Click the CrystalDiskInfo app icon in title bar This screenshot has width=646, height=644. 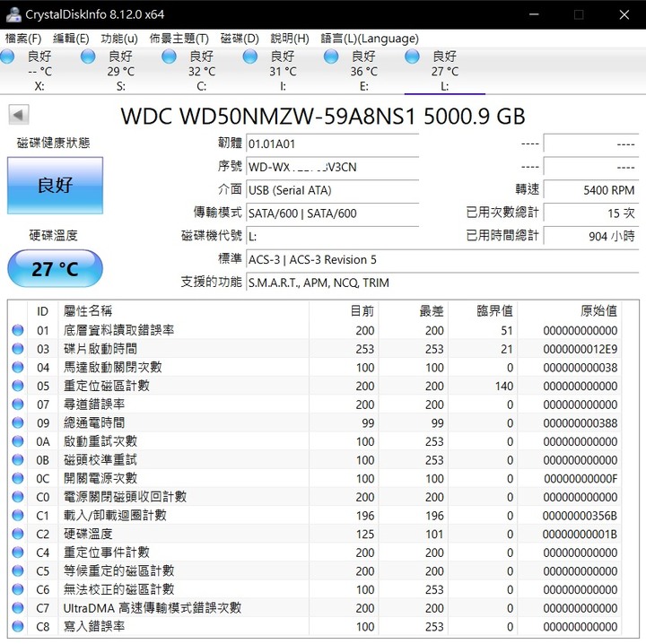13,14
